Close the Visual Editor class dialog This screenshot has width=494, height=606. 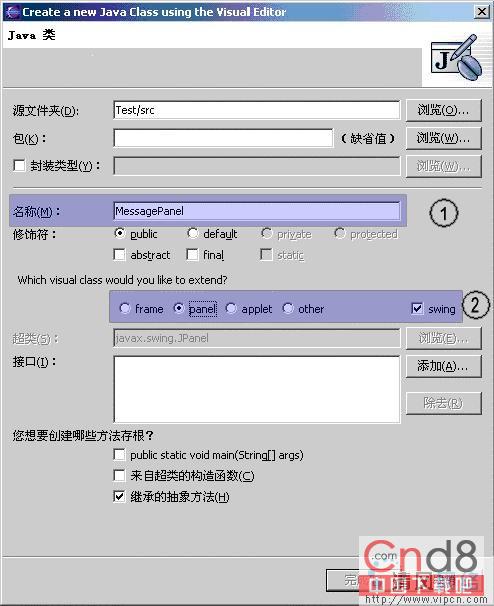coord(481,12)
